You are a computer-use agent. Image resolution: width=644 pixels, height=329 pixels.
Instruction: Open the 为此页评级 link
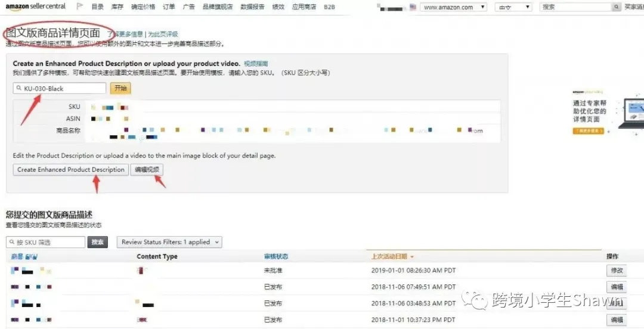[x=163, y=34]
